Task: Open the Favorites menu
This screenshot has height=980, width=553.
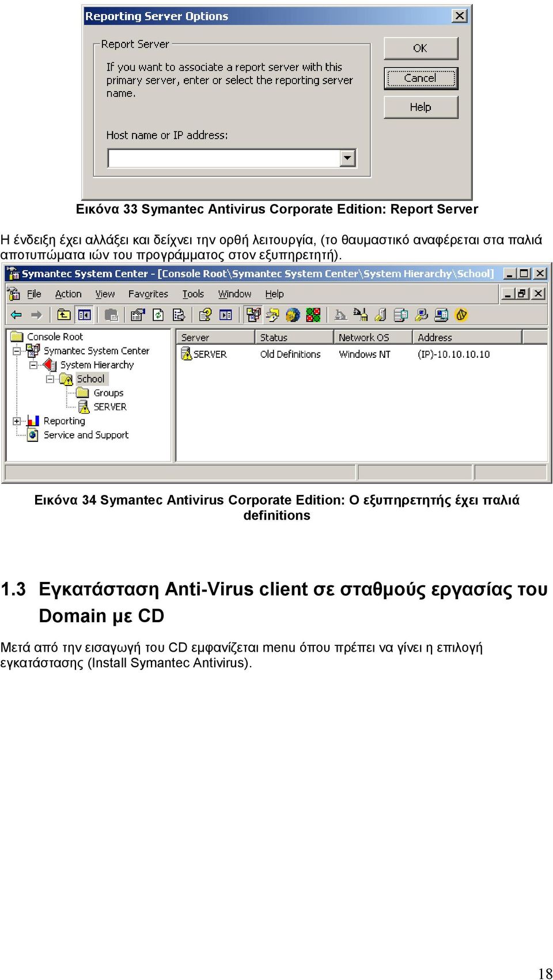Action: pyautogui.click(x=148, y=294)
